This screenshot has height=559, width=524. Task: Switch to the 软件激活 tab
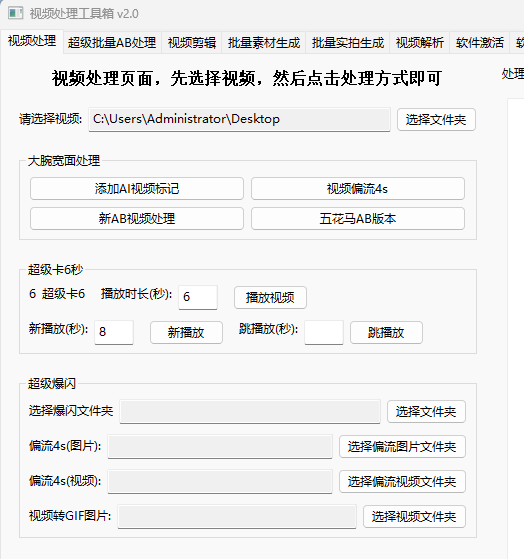point(480,43)
